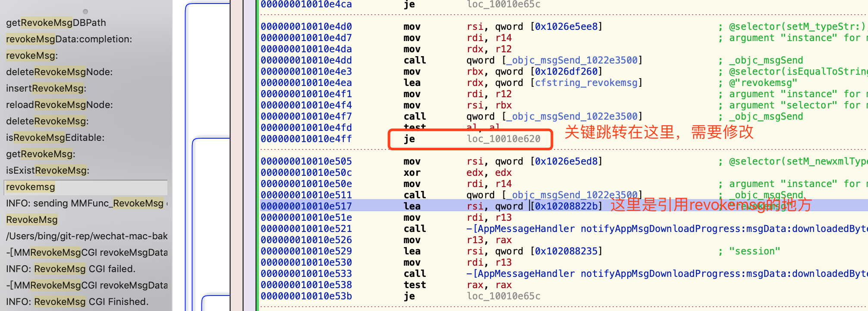This screenshot has width=868, height=311.
Task: Click address 0x1026e5ee8 in first mov line
Action: coord(566,26)
